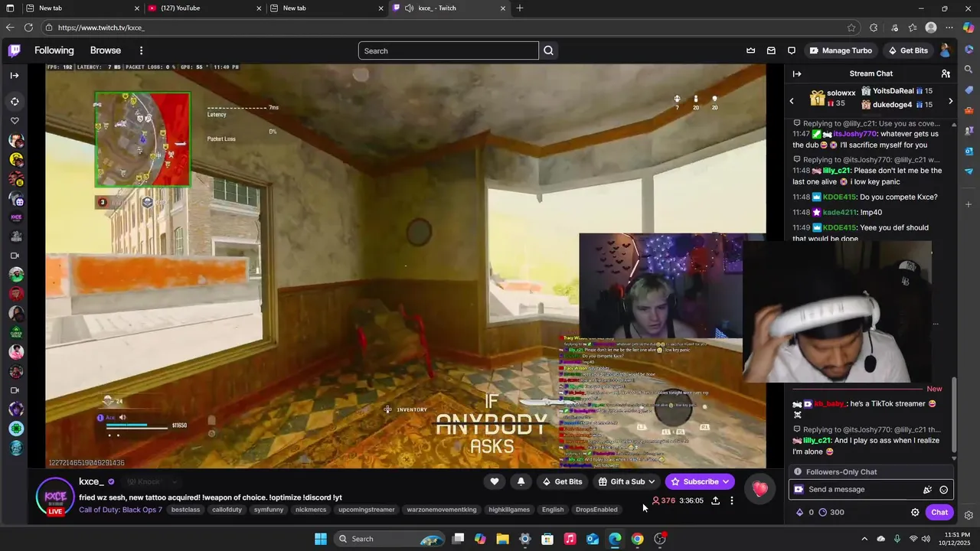Click the English tag
This screenshot has width=980, height=551.
click(553, 510)
